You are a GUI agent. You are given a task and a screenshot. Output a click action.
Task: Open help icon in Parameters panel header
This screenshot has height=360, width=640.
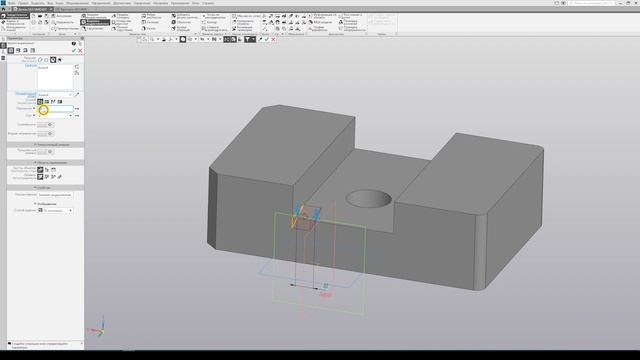(x=74, y=43)
